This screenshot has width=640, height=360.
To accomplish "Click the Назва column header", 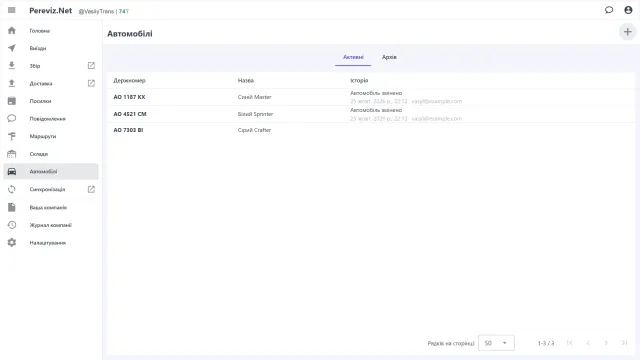I will [x=246, y=80].
